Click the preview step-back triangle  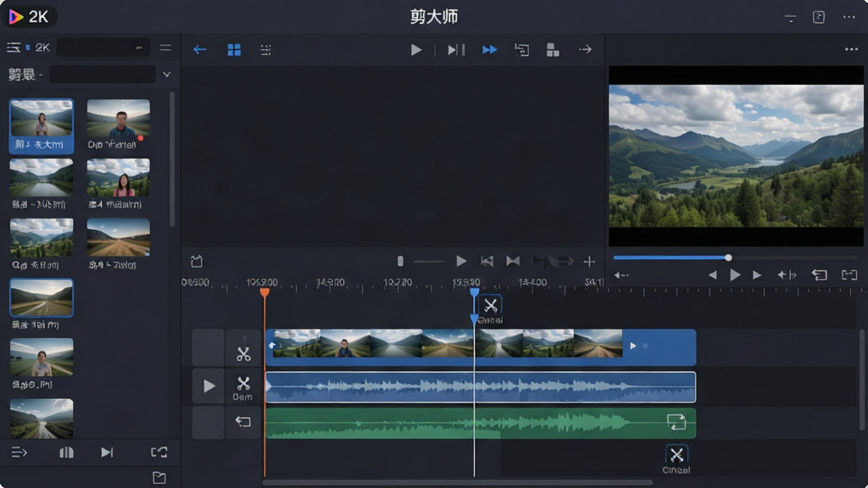(x=713, y=275)
